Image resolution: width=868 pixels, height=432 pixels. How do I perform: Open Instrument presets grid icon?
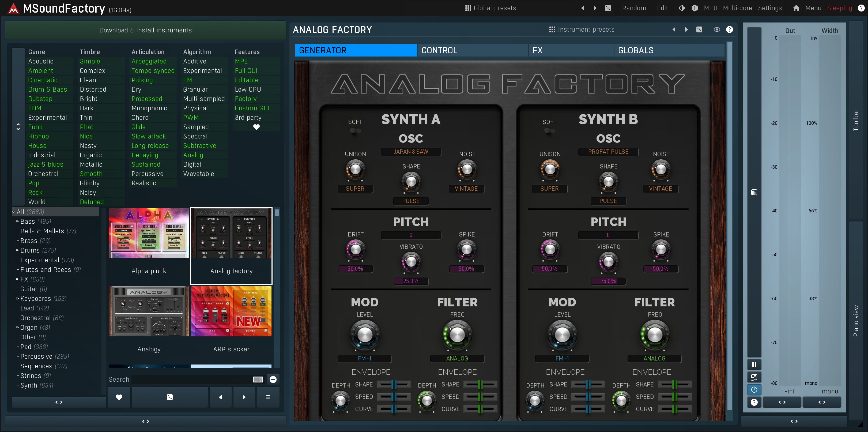(x=552, y=30)
